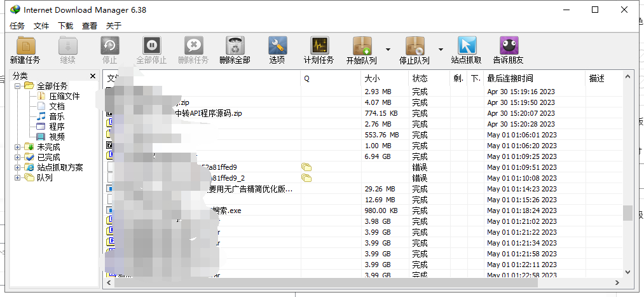The image size is (644, 297).
Task: Click the 774.15 KB size cell
Action: (x=381, y=113)
